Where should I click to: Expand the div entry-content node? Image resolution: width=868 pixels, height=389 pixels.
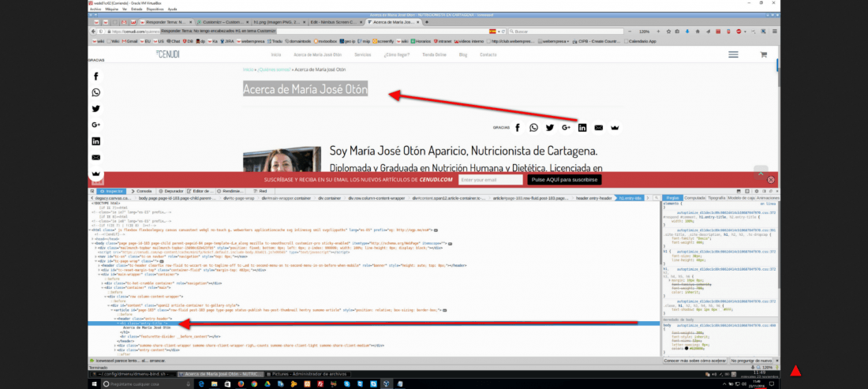pos(115,350)
